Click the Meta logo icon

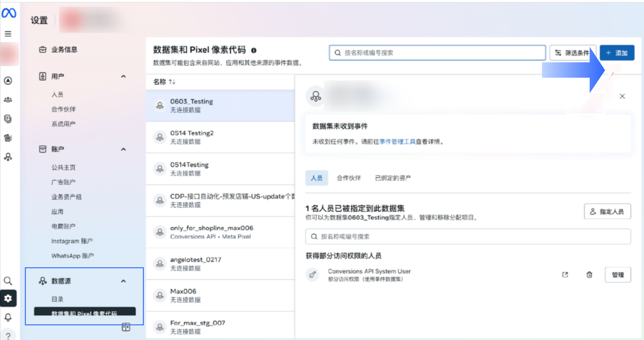9,13
